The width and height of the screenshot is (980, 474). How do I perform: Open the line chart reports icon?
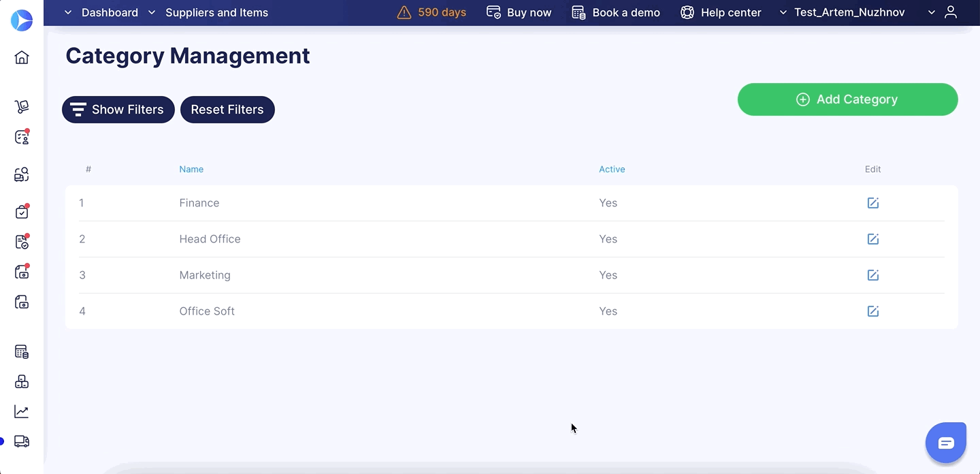click(x=22, y=411)
